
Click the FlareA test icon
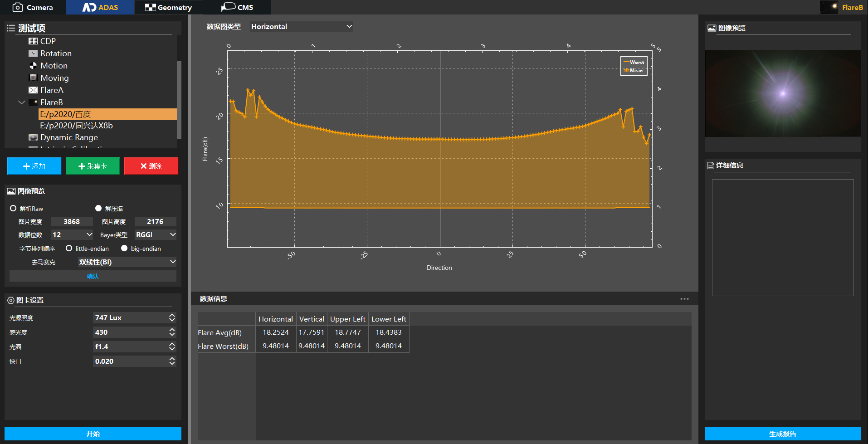pyautogui.click(x=33, y=90)
